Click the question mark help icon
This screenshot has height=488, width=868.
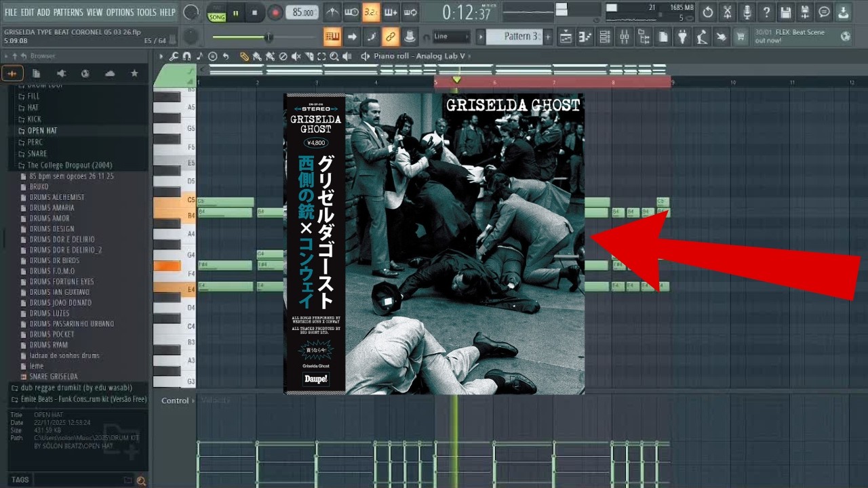tap(766, 12)
